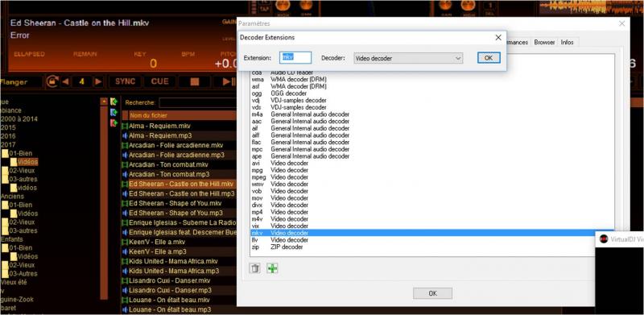Open the Decoder dropdown showing Video decoder

coord(408,58)
